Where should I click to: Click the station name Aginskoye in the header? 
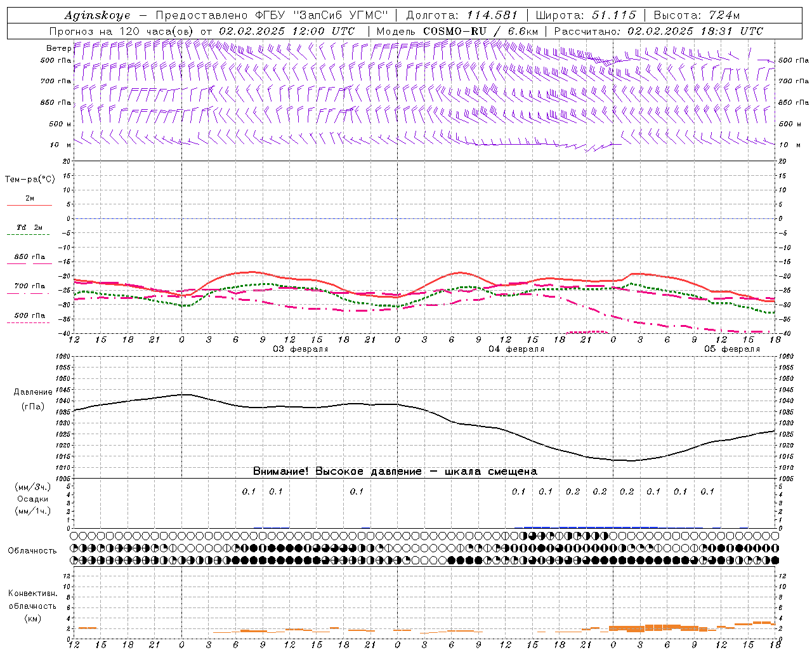[97, 15]
